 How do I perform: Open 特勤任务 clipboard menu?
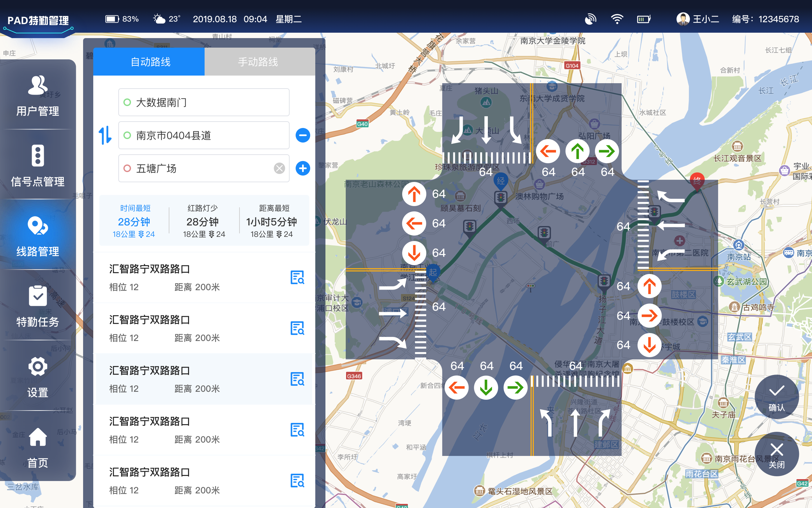37,306
